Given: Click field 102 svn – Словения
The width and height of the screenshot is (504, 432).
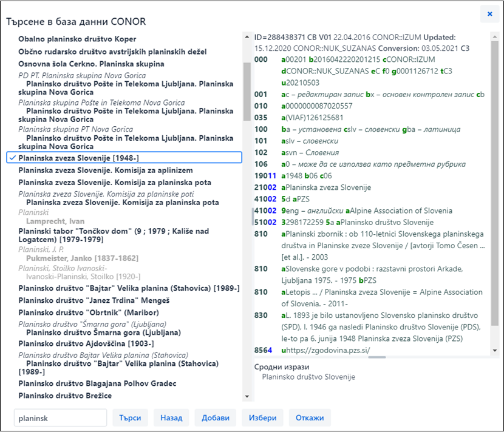Looking at the screenshot, I should point(310,152).
